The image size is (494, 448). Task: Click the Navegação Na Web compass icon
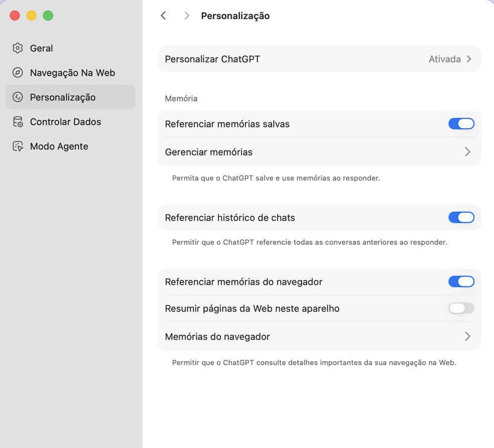[18, 73]
